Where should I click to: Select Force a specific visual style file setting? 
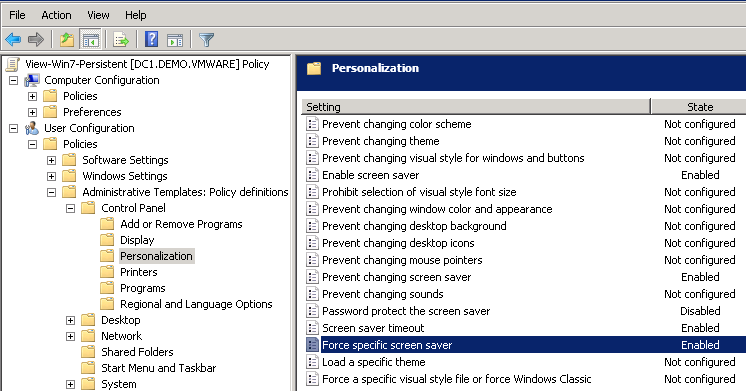456,379
